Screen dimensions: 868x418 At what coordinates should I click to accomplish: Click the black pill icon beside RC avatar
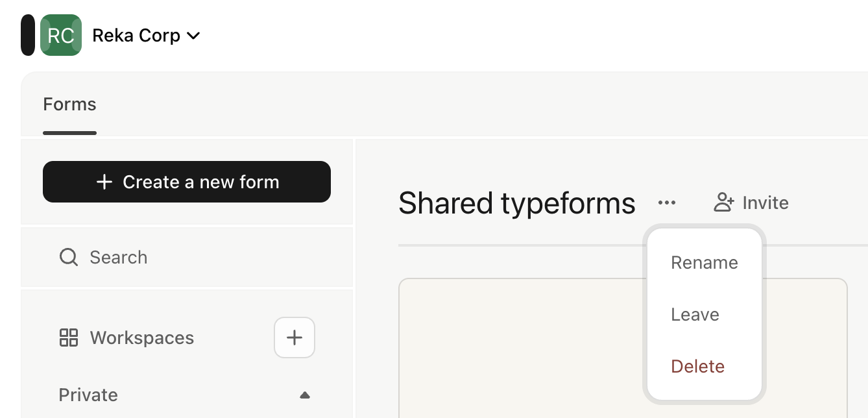click(x=28, y=35)
